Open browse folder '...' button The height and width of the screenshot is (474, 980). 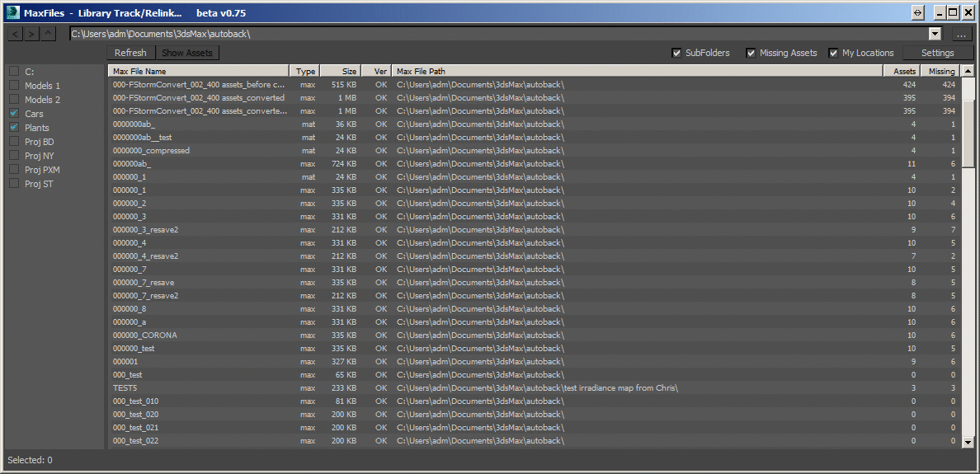click(x=961, y=35)
